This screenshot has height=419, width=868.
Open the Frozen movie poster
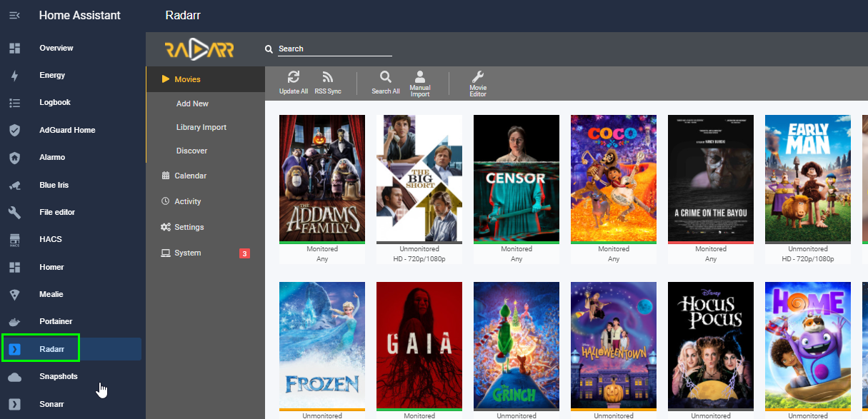point(322,345)
